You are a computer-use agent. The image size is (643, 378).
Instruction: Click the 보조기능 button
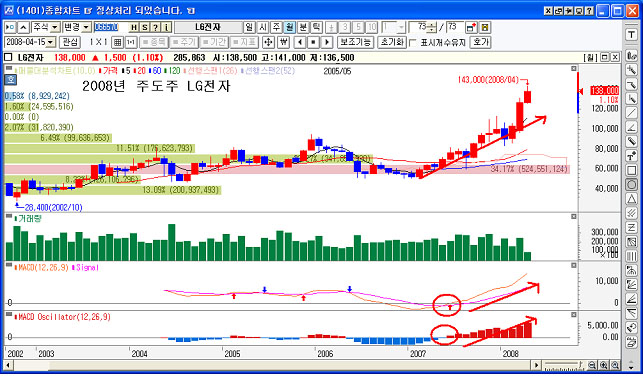point(356,42)
